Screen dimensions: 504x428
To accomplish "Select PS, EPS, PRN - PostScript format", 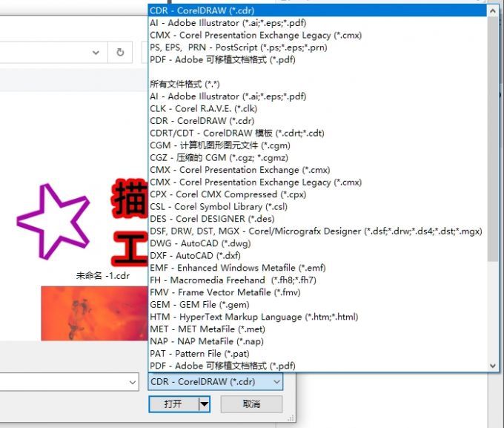I will 317,47.
